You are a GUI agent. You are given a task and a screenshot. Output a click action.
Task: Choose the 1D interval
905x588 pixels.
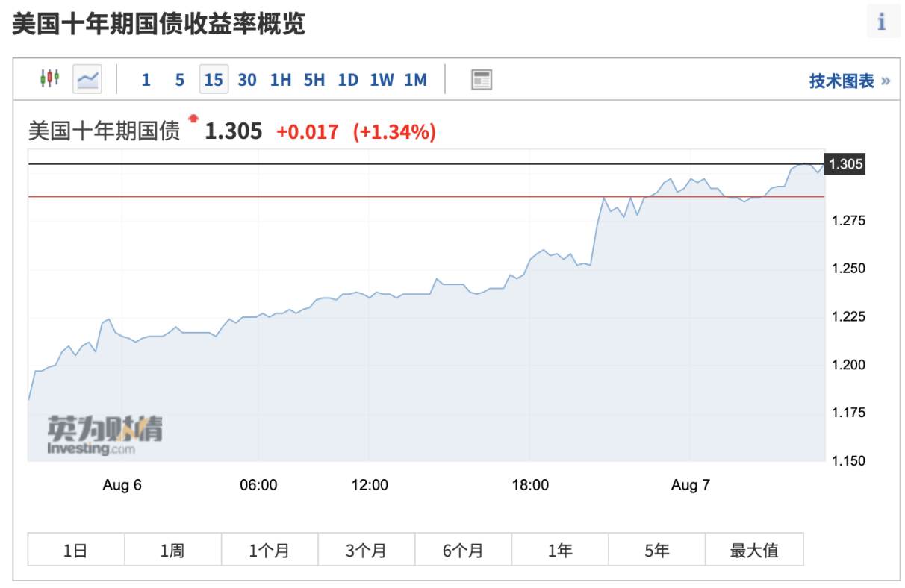(x=348, y=80)
